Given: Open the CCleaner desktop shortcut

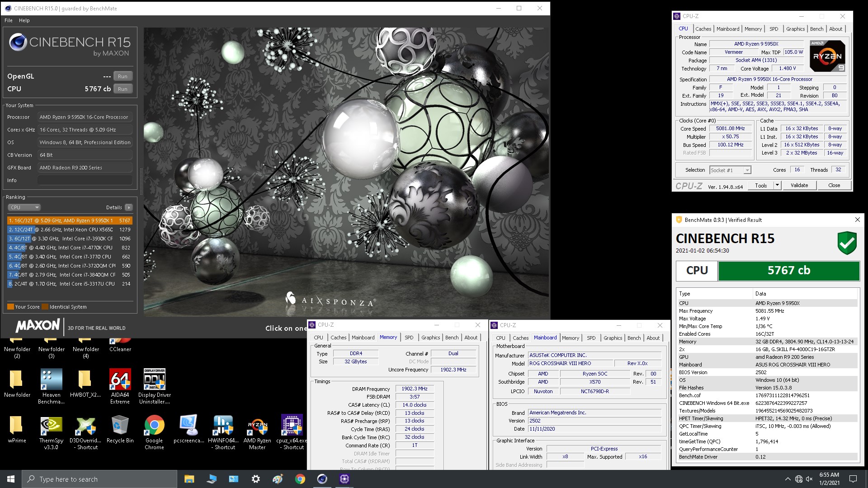Looking at the screenshot, I should (120, 345).
